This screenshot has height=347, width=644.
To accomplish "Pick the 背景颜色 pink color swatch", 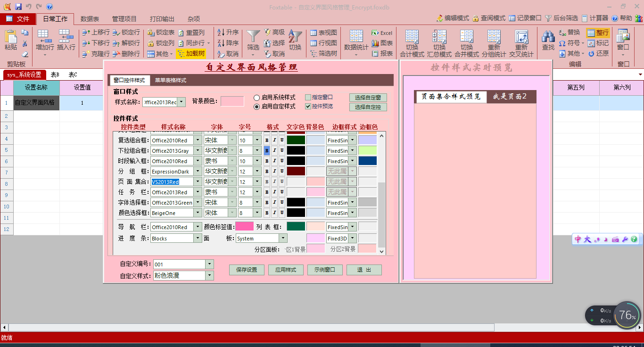I will (x=232, y=101).
